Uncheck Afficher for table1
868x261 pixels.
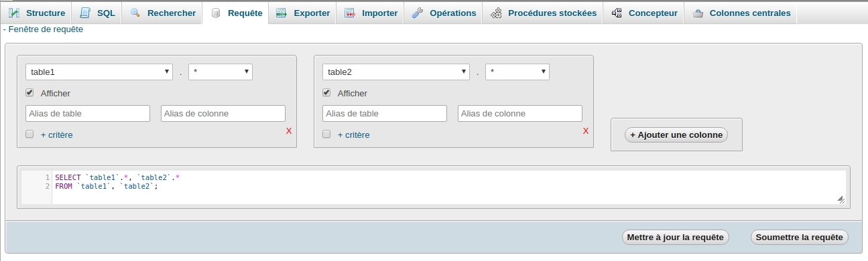[x=29, y=93]
